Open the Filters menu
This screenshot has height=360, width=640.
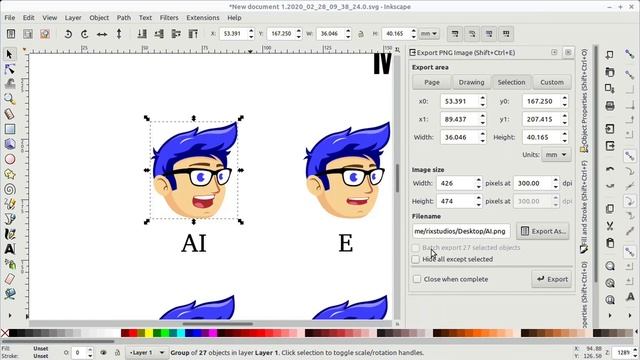click(x=169, y=18)
